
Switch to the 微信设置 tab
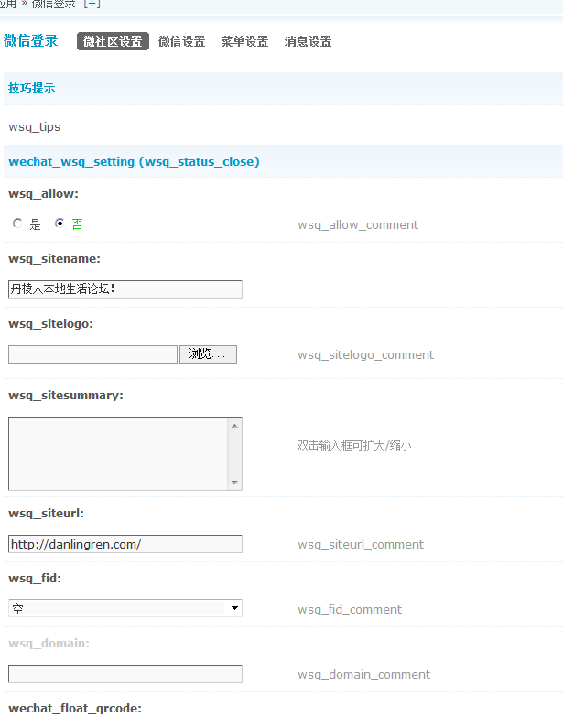point(181,41)
